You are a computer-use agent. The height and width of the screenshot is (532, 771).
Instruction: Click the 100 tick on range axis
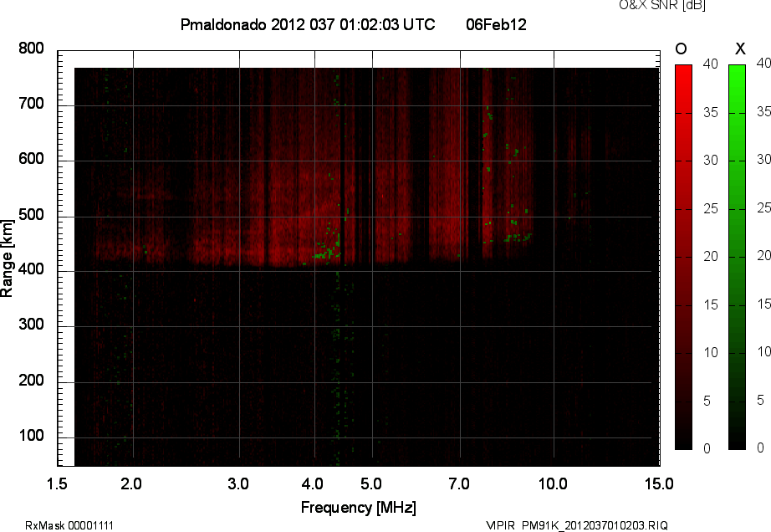point(32,437)
